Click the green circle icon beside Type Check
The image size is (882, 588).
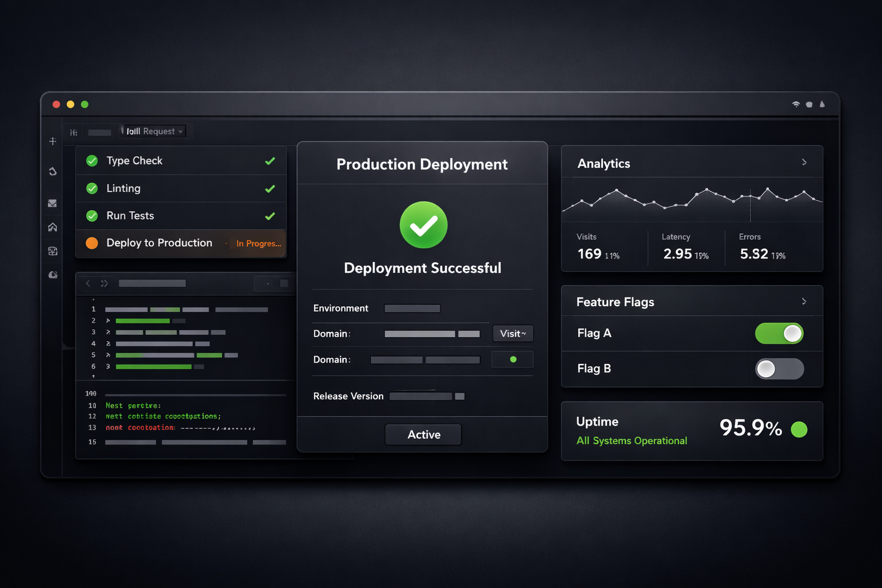click(92, 161)
